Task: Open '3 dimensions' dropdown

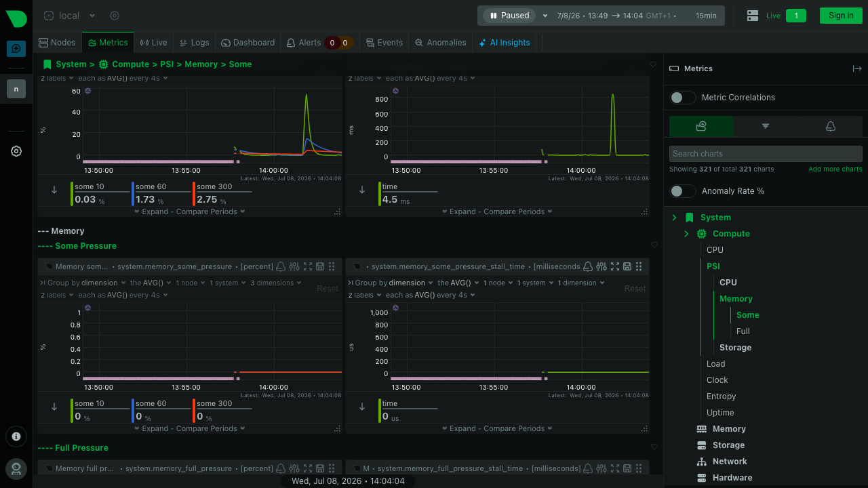Action: pyautogui.click(x=275, y=283)
